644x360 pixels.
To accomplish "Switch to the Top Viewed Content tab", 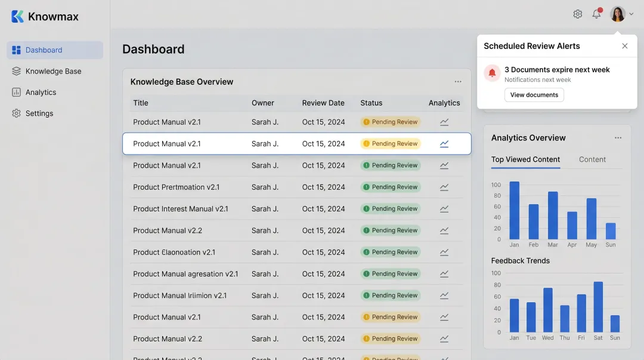I will [x=525, y=159].
